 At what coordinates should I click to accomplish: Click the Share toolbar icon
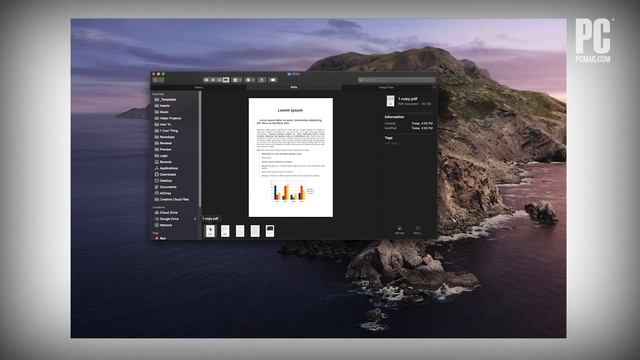(x=262, y=80)
